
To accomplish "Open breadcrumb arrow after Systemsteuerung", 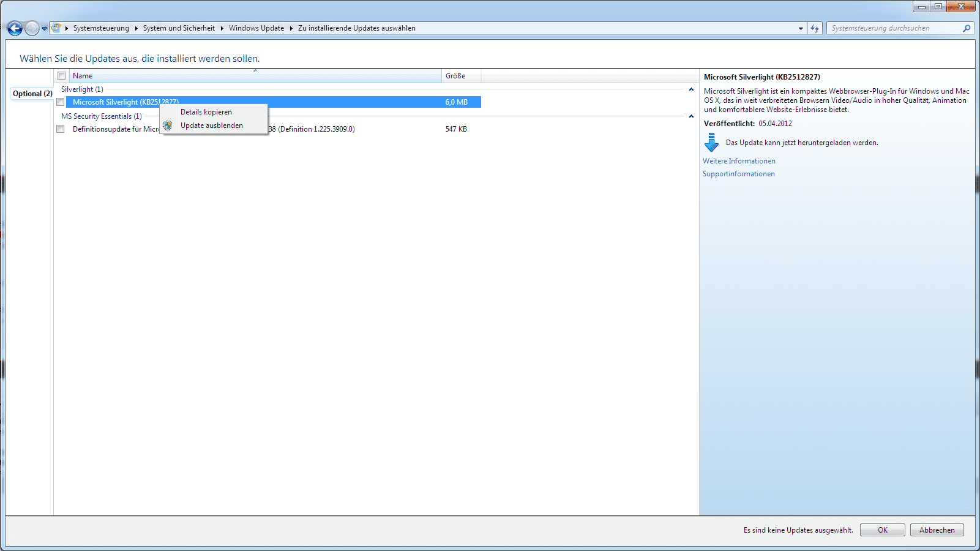I will 136,28.
